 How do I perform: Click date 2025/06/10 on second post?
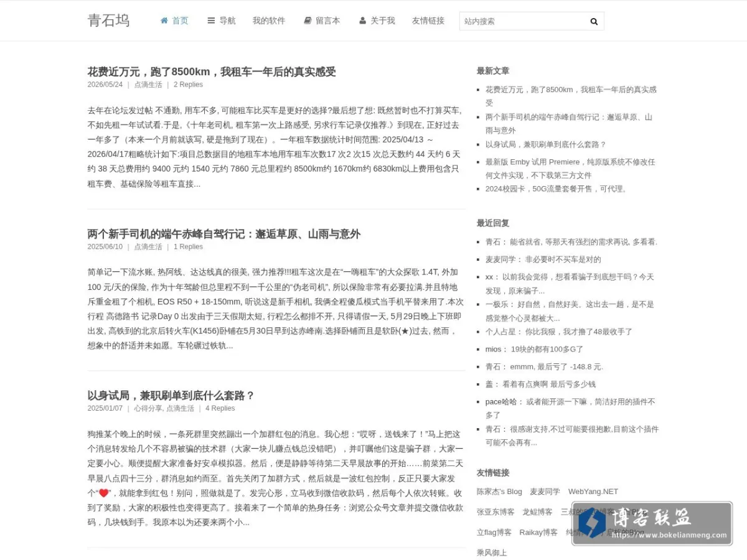coord(105,247)
